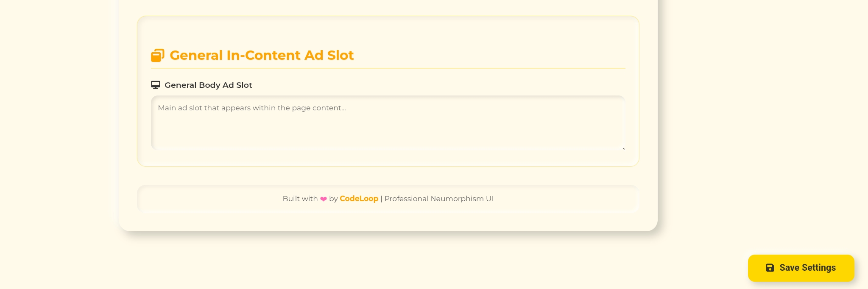Click the word 'by' before CodeLoop

[333, 199]
